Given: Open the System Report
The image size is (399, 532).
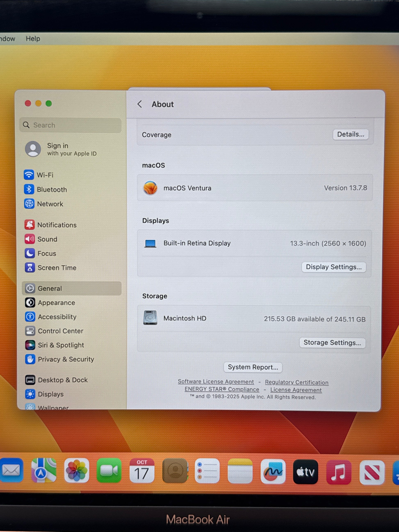Looking at the screenshot, I should click(253, 367).
